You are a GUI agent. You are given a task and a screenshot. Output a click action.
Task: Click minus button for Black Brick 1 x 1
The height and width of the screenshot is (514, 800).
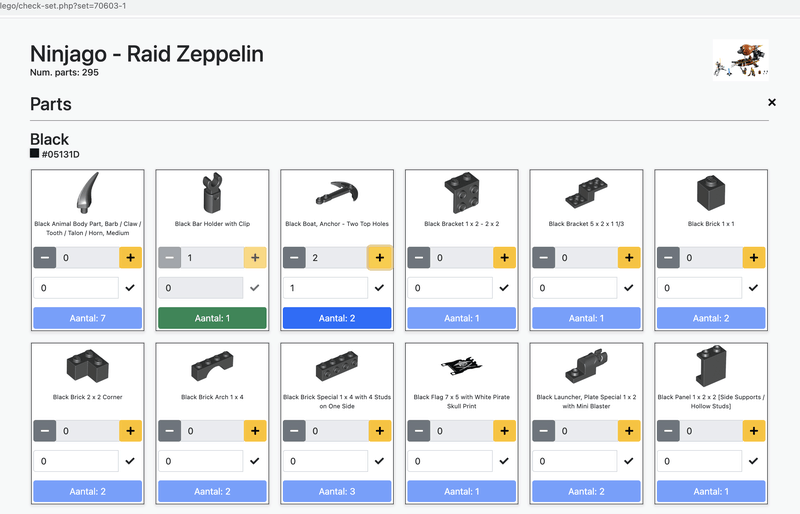pyautogui.click(x=667, y=258)
